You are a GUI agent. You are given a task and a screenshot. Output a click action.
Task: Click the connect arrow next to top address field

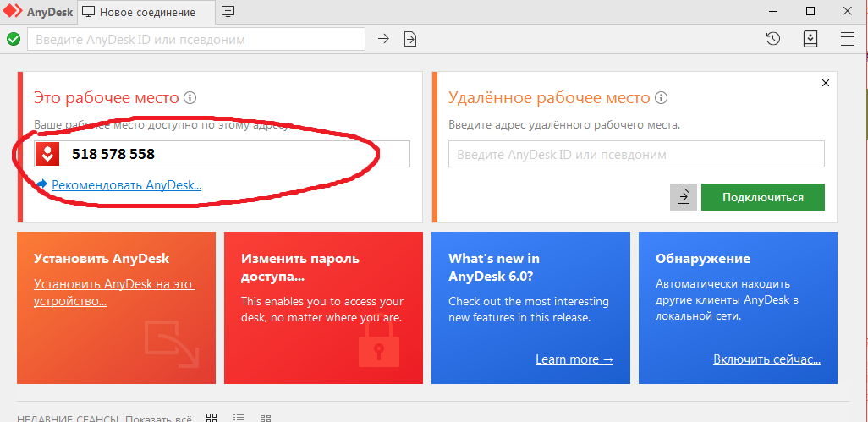(x=383, y=39)
